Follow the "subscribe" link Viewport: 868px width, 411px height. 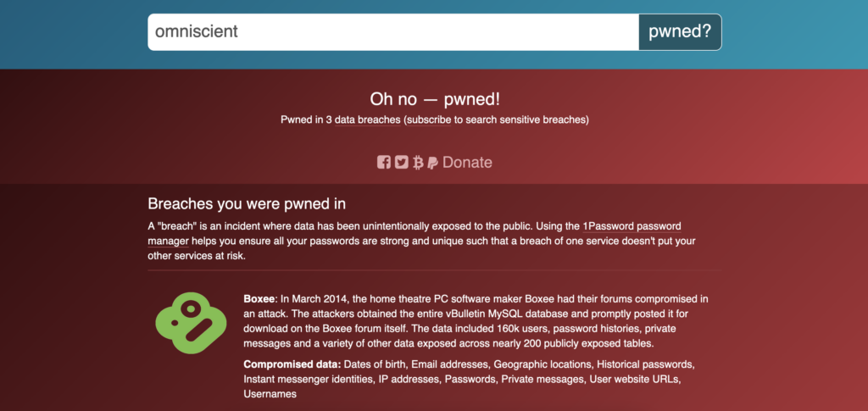tap(428, 119)
